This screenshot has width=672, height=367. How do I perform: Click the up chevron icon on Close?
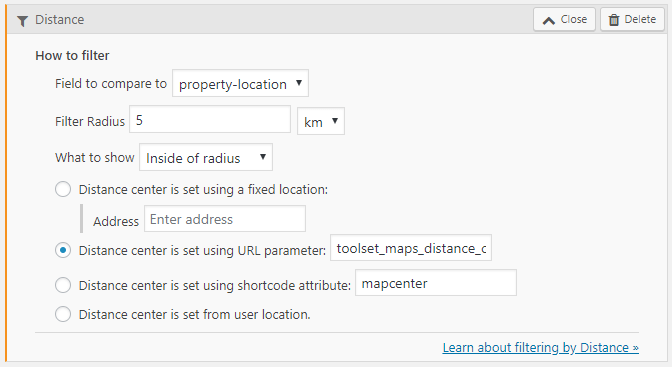549,20
